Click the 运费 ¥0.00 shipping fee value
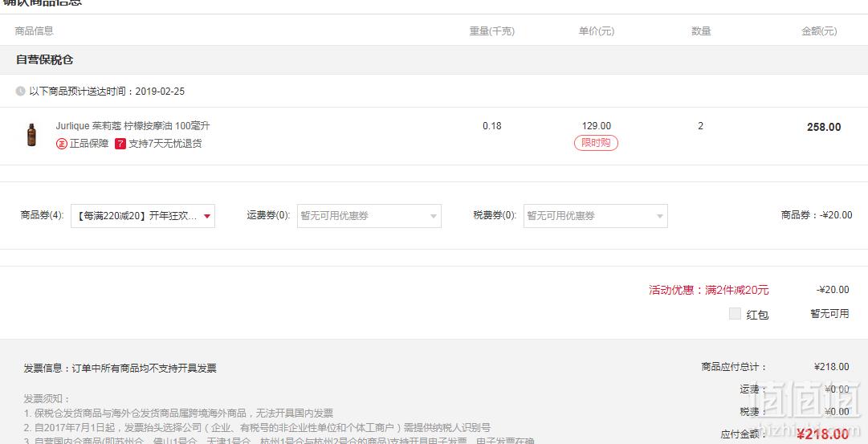The image size is (868, 444). pyautogui.click(x=837, y=389)
